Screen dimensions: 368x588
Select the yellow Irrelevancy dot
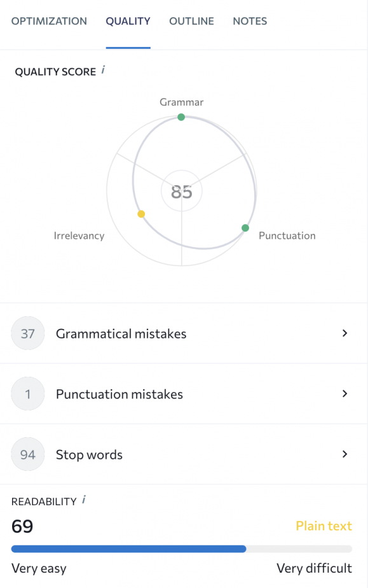pos(140,214)
